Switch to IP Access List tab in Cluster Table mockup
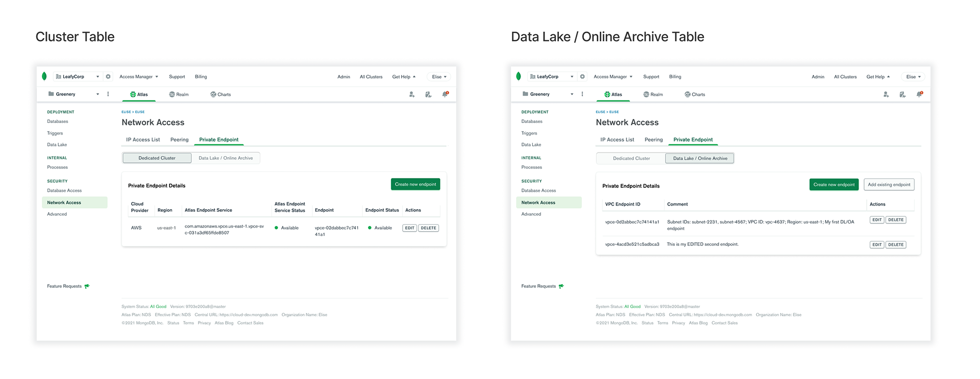Viewport: 980px width, 379px height. pos(143,140)
